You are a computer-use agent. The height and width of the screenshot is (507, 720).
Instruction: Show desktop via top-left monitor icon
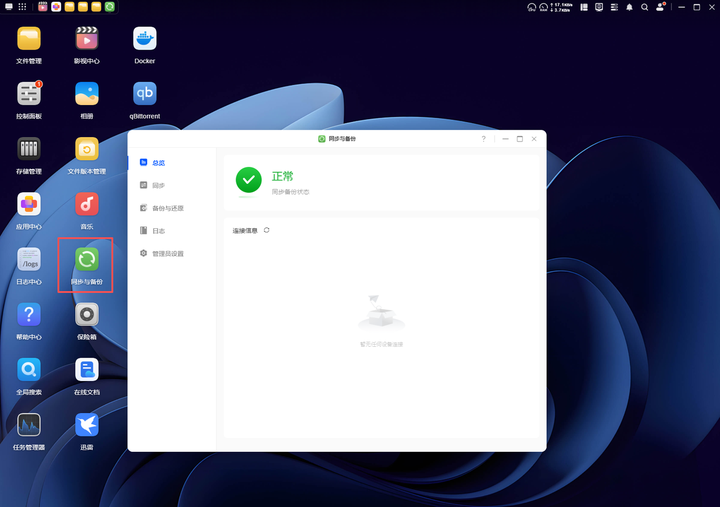(x=9, y=7)
